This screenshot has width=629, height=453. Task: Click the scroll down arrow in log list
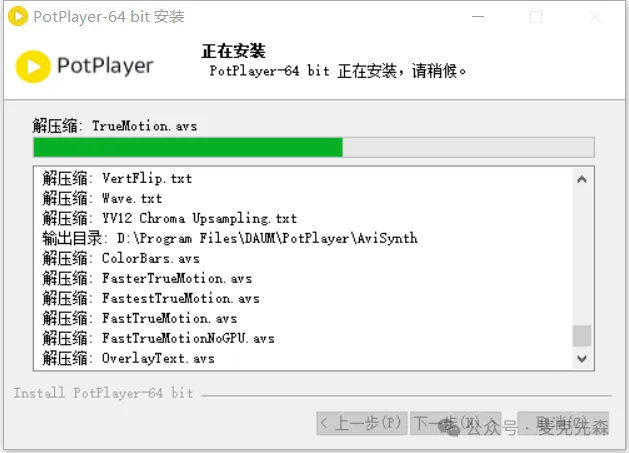click(582, 358)
